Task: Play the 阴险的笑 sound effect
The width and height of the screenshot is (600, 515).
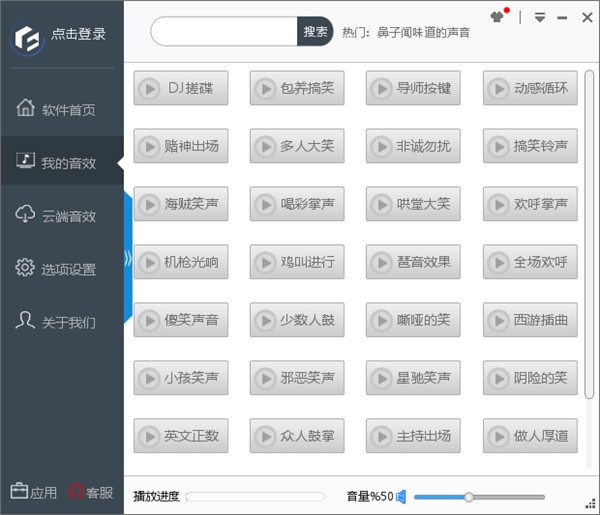Action: pos(530,378)
